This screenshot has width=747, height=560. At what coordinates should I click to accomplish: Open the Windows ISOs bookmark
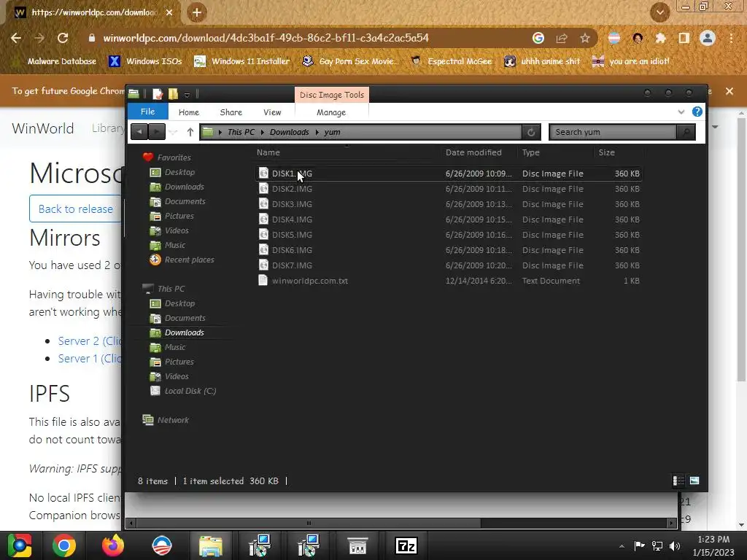(x=145, y=61)
